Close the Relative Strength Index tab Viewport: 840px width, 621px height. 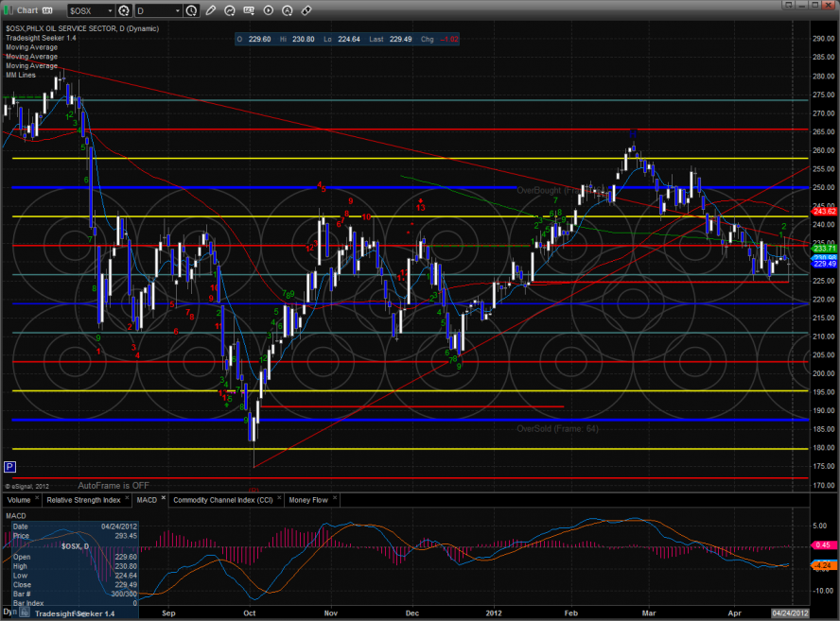coord(129,499)
